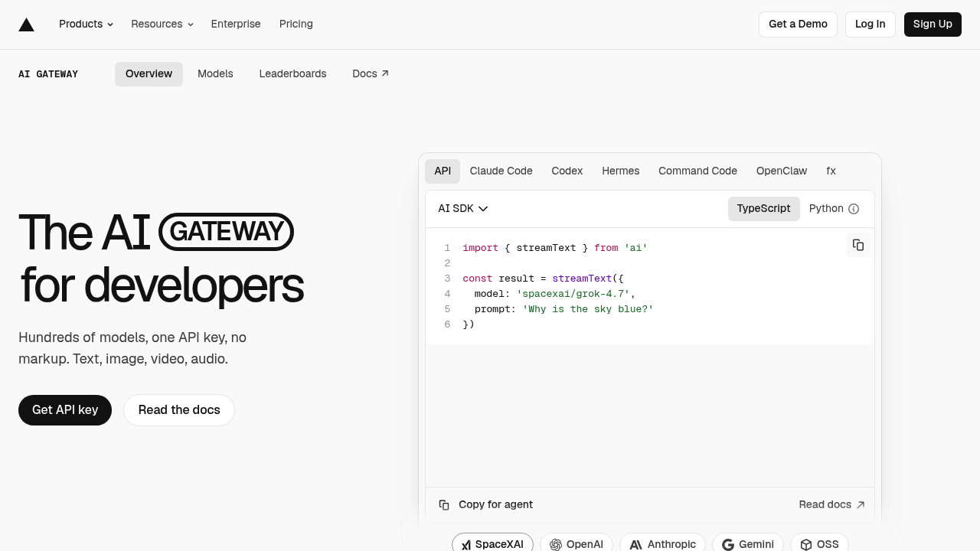Image resolution: width=980 pixels, height=551 pixels.
Task: Click the Log In button
Action: coord(870,24)
